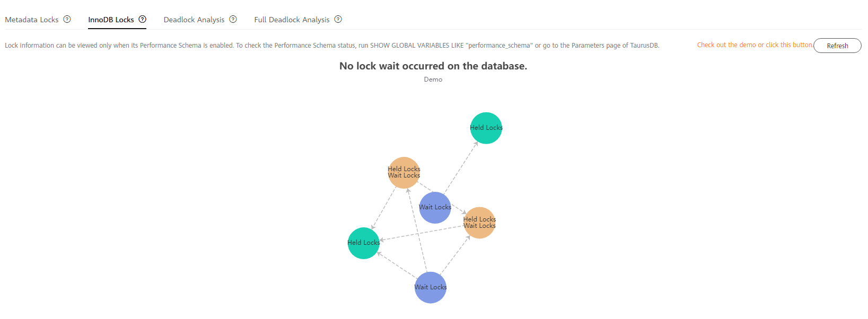Open the Metadata Locks help icon
This screenshot has width=868, height=319.
(x=67, y=19)
